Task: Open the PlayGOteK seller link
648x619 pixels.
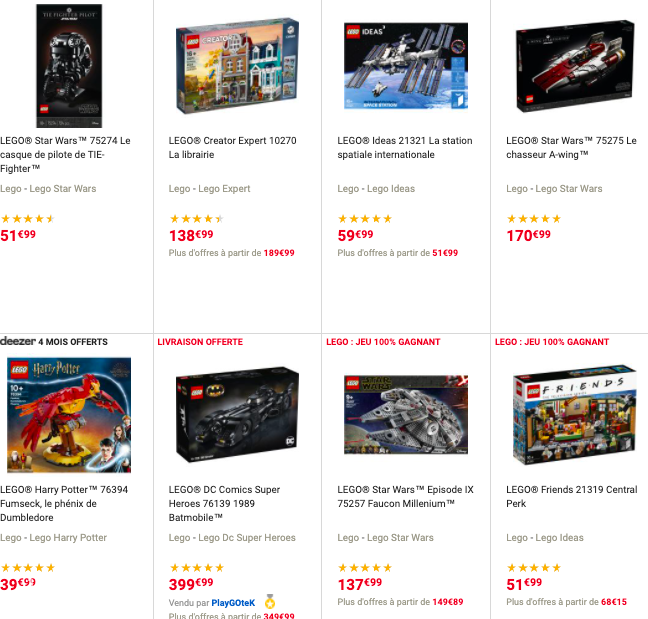Action: [233, 603]
